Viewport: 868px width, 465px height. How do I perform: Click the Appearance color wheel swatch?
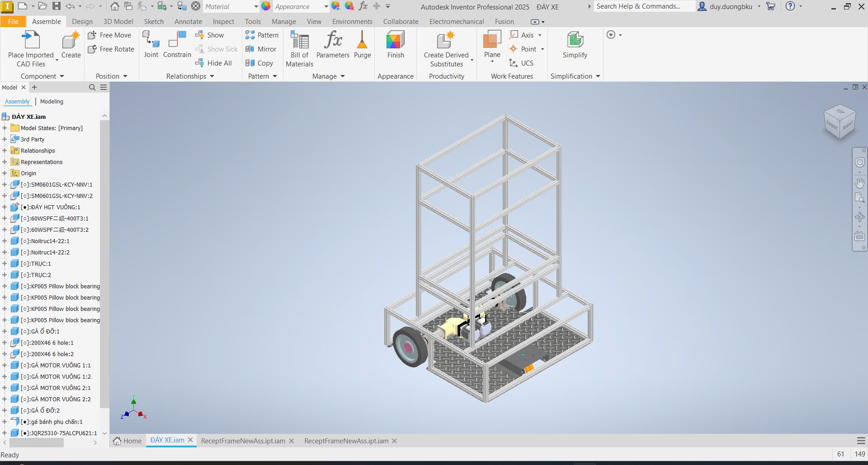tap(266, 6)
